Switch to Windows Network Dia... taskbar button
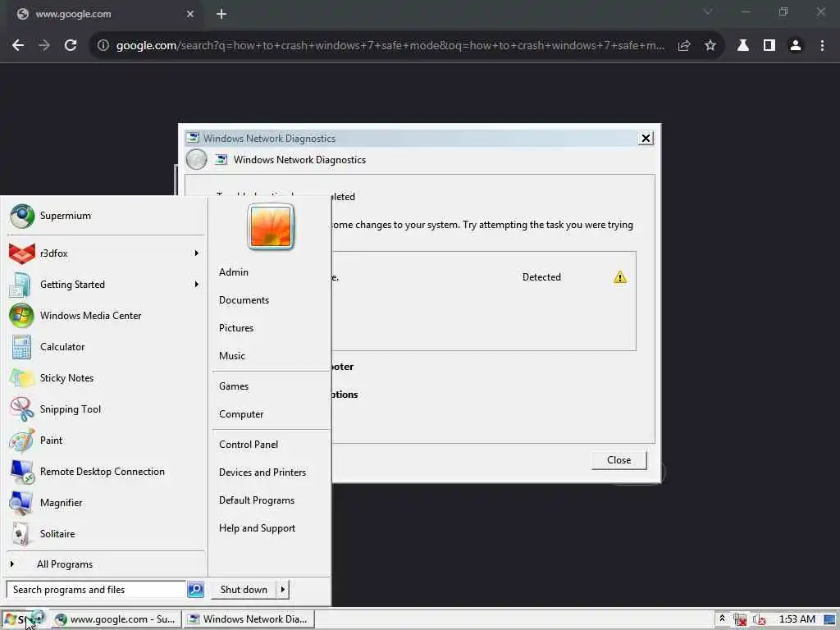Image resolution: width=840 pixels, height=630 pixels. tap(249, 619)
